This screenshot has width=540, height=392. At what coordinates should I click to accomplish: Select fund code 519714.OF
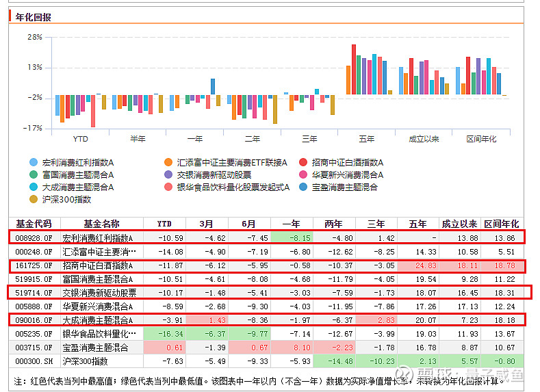[34, 293]
